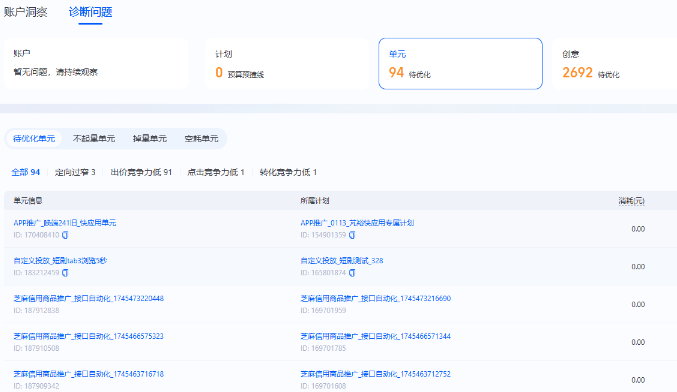The image size is (677, 392).
Task: Copy plan ID 165801874 with copy icon
Action: 352,273
